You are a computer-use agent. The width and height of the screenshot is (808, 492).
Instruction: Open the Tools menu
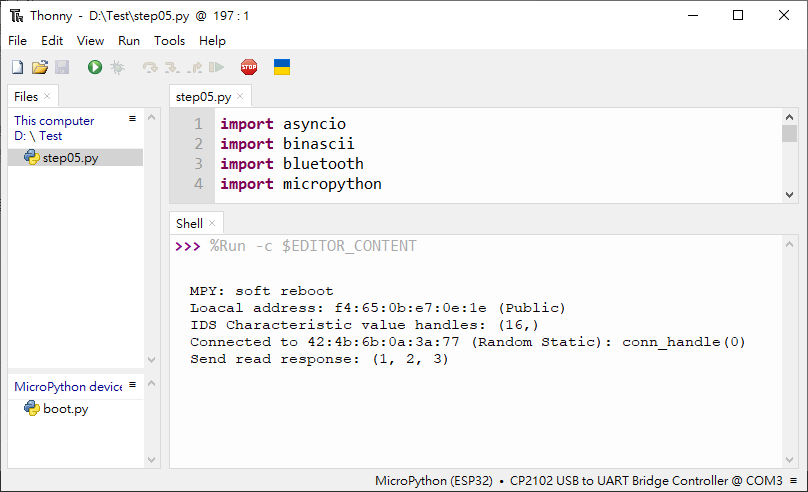pyautogui.click(x=170, y=41)
